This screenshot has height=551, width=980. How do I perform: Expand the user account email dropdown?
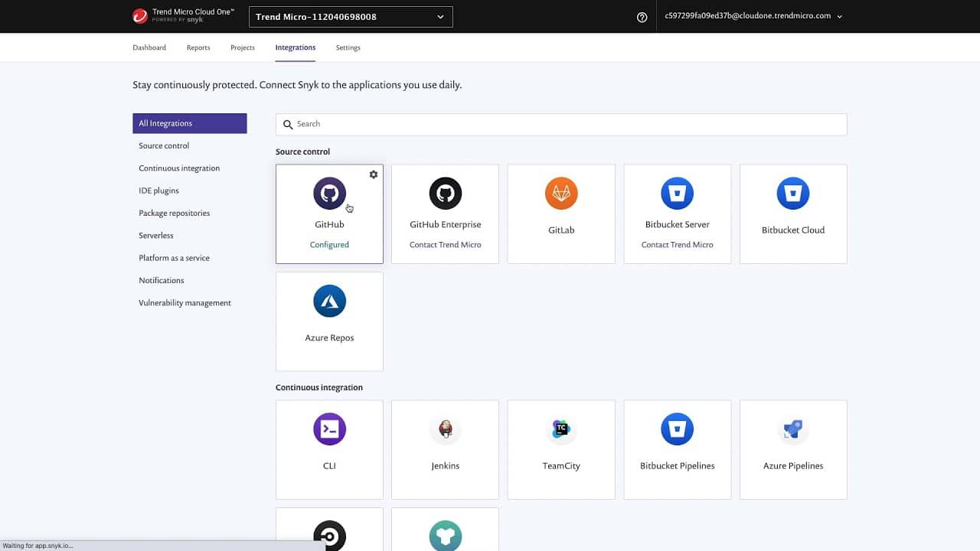753,16
